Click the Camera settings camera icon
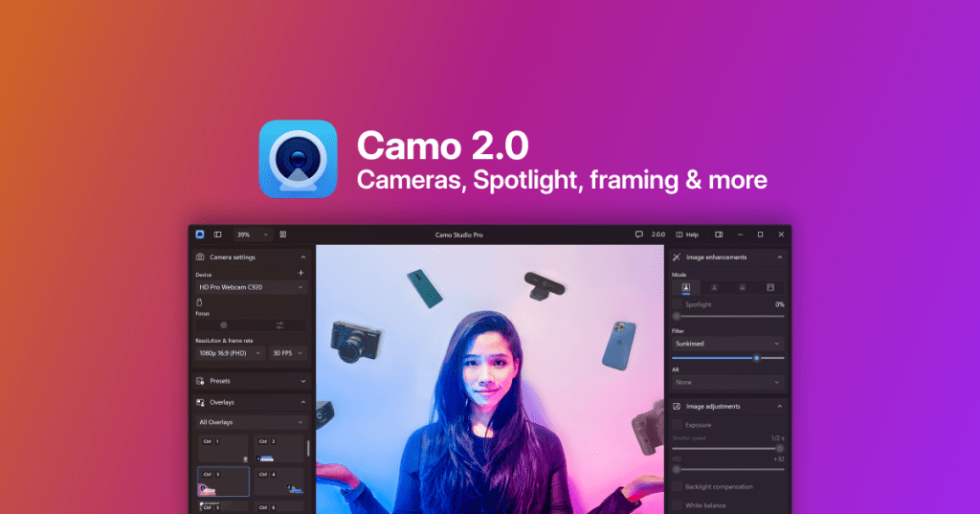This screenshot has height=514, width=980. tap(200, 257)
